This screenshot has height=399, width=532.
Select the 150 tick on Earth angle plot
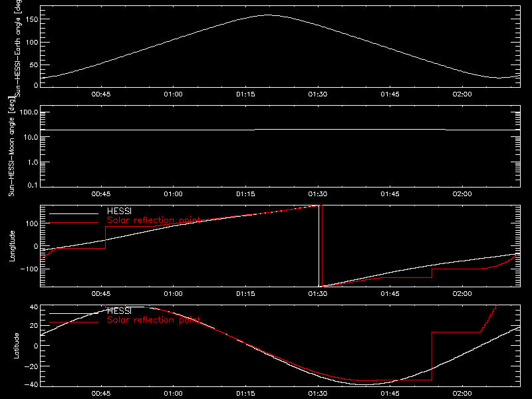[31, 19]
